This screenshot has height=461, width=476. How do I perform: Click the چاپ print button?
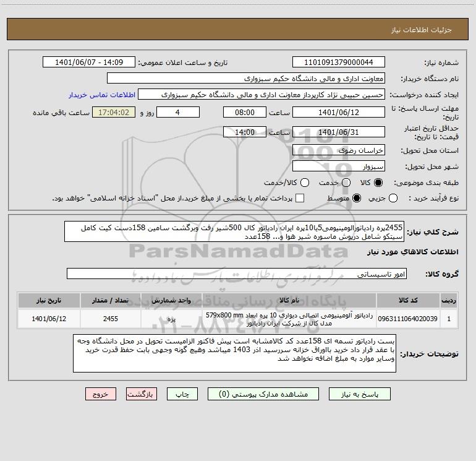point(182,394)
